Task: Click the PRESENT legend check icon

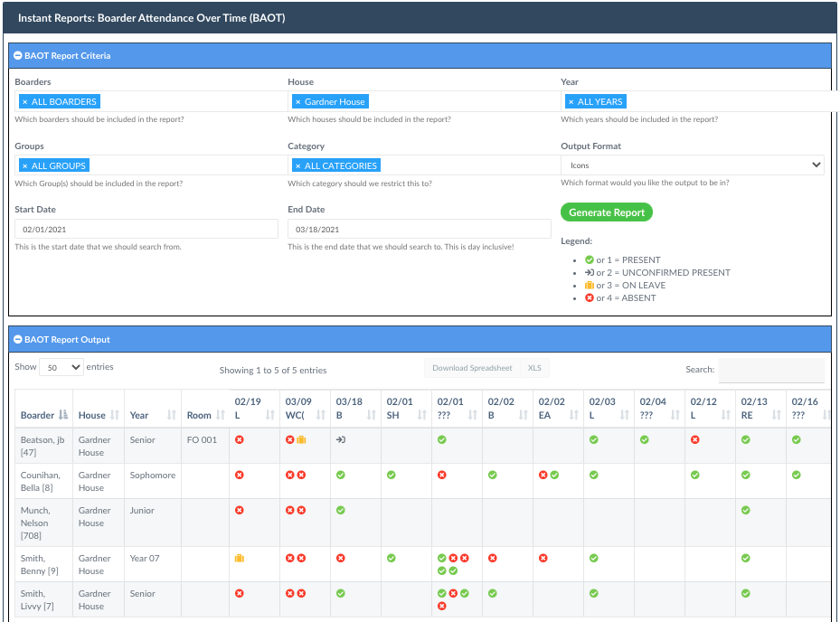Action: click(590, 259)
